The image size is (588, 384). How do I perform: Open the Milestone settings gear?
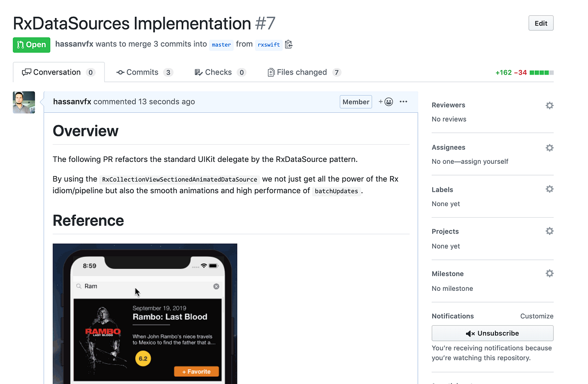coord(549,273)
